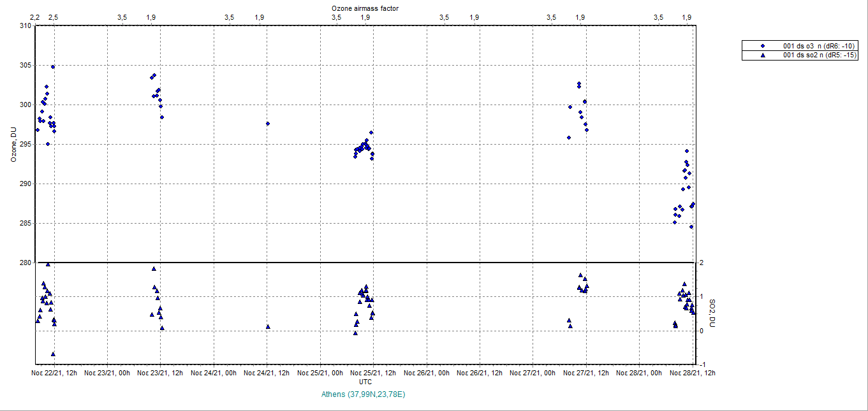Viewport: 868px width, 411px height.
Task: Click the "Ozone airmass factor" axis title
Action: pos(365,8)
